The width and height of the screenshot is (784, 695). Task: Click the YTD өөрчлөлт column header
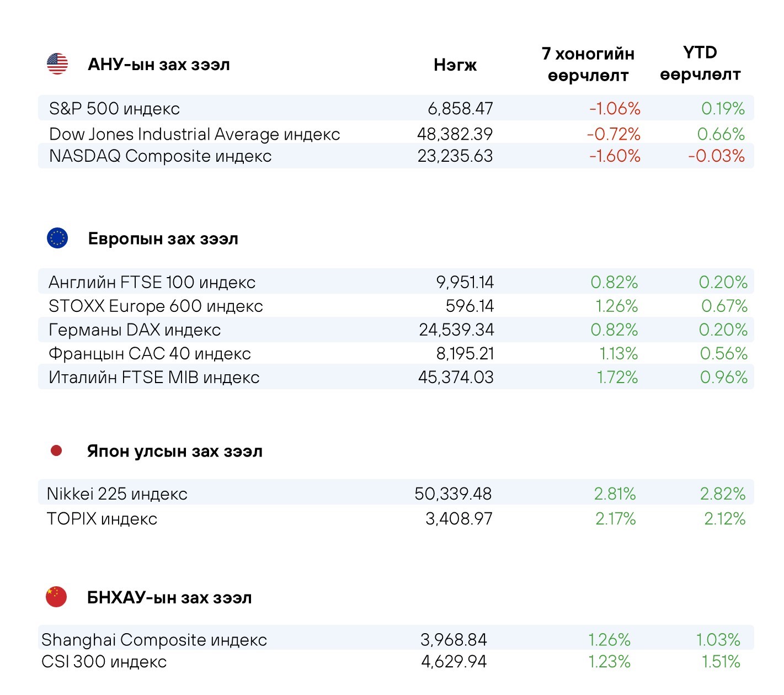click(x=700, y=63)
